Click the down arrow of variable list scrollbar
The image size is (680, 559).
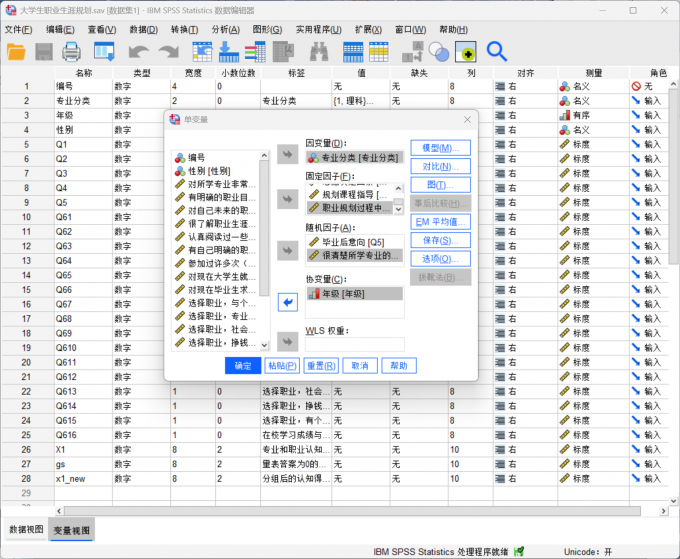(x=265, y=346)
